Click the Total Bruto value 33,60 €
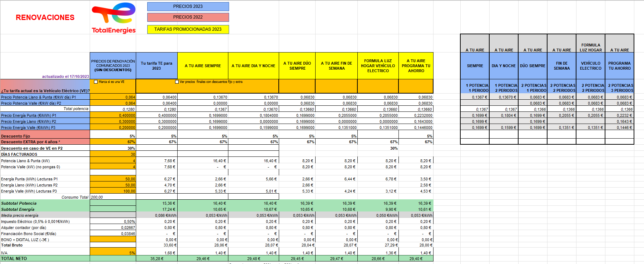The image size is (644, 264). [157, 245]
